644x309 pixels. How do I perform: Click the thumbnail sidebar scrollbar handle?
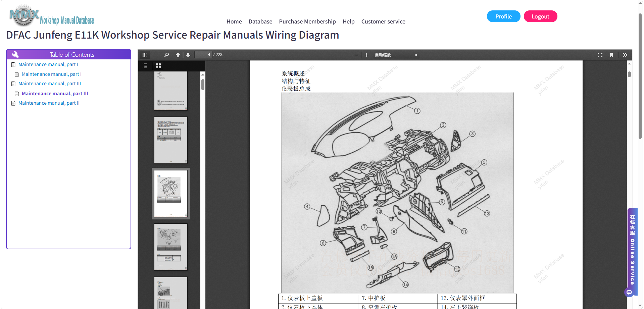pyautogui.click(x=203, y=85)
